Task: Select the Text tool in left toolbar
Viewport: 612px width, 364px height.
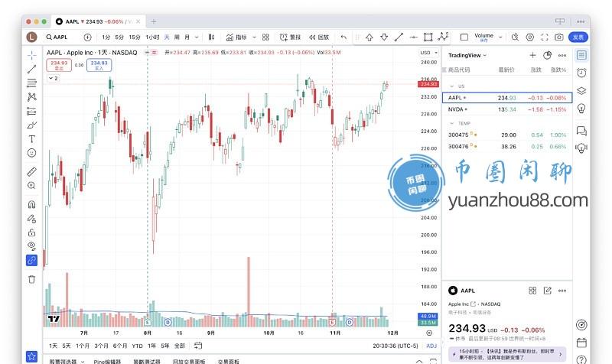Action: [x=31, y=138]
